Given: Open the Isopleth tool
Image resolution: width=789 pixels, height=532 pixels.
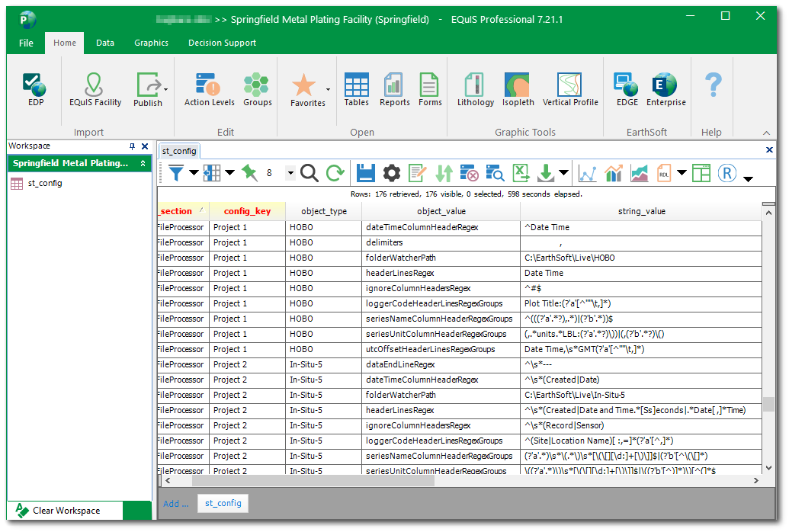Looking at the screenshot, I should tap(518, 86).
